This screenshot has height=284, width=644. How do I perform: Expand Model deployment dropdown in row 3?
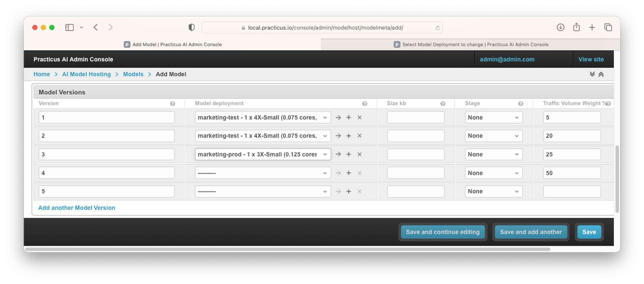(x=262, y=154)
